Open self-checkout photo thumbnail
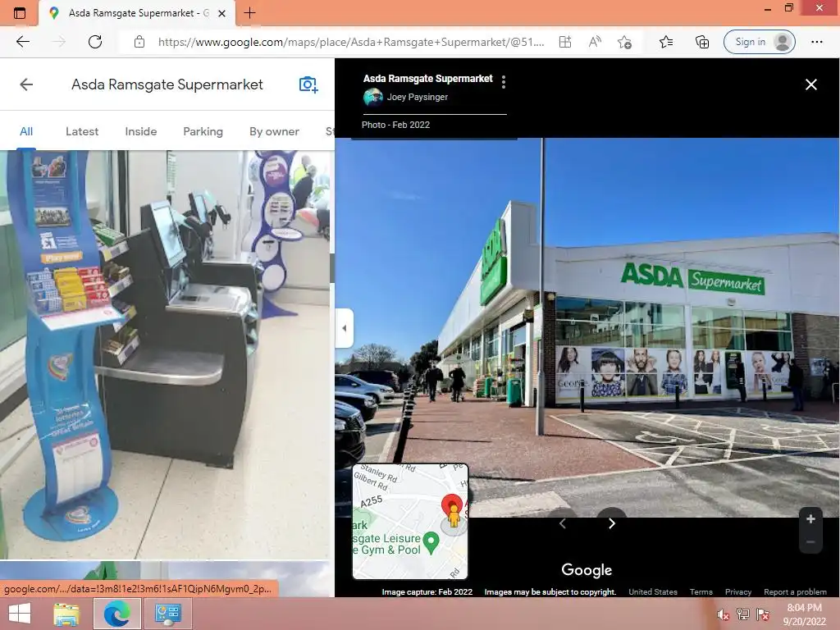The height and width of the screenshot is (630, 840). [x=164, y=354]
